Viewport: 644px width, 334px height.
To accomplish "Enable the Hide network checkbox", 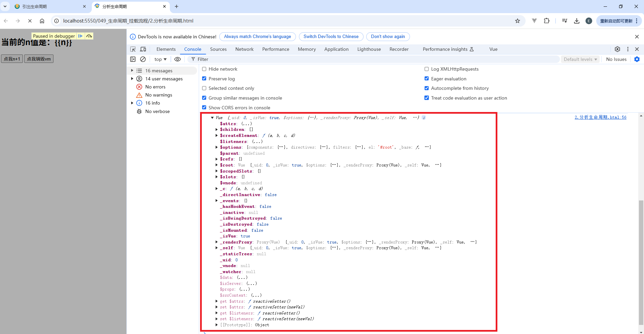I will point(204,69).
